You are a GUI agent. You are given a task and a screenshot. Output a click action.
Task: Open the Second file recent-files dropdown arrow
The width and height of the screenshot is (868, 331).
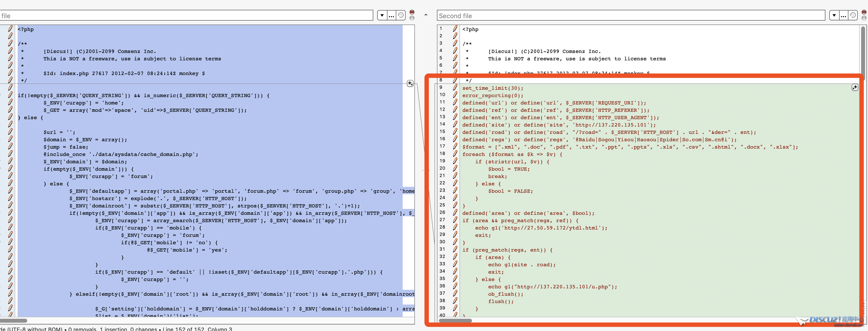pos(834,15)
